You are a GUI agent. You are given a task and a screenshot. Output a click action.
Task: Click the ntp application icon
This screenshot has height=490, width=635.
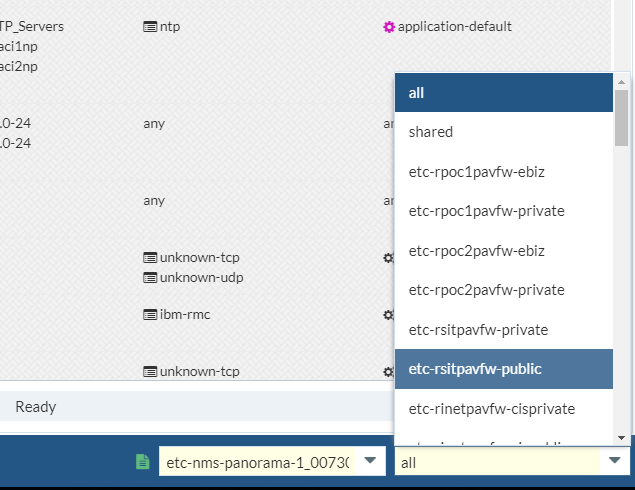coord(150,27)
